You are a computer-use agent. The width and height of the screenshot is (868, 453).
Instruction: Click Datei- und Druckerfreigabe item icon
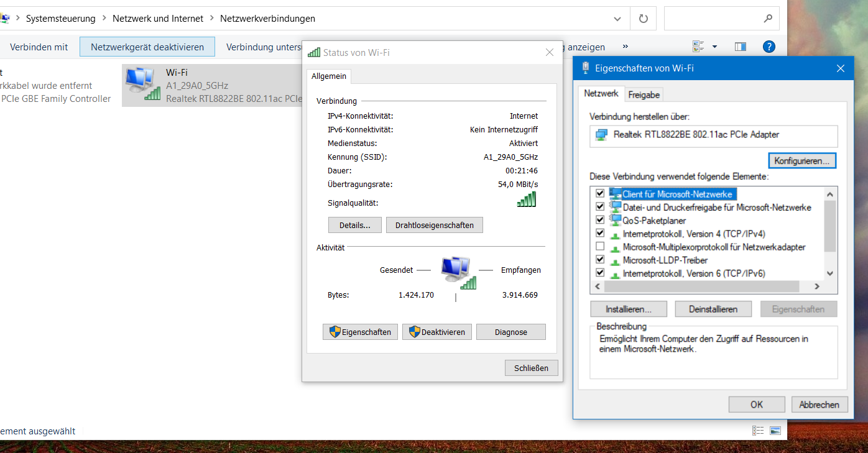point(616,207)
